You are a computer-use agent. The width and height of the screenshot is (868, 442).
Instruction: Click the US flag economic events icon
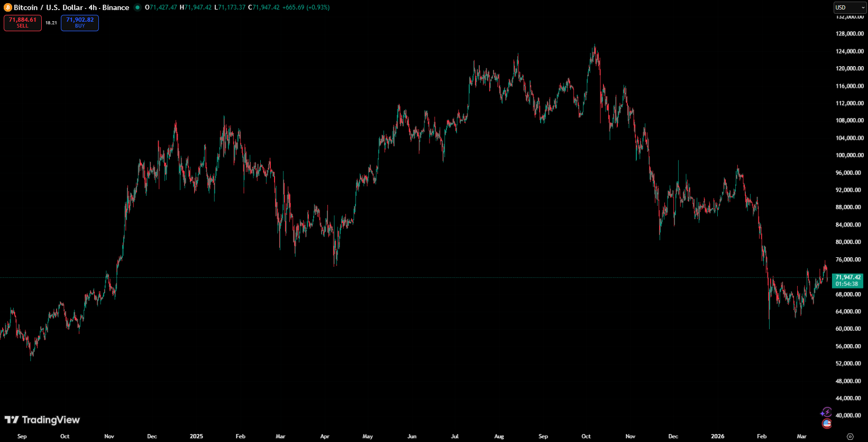point(826,424)
